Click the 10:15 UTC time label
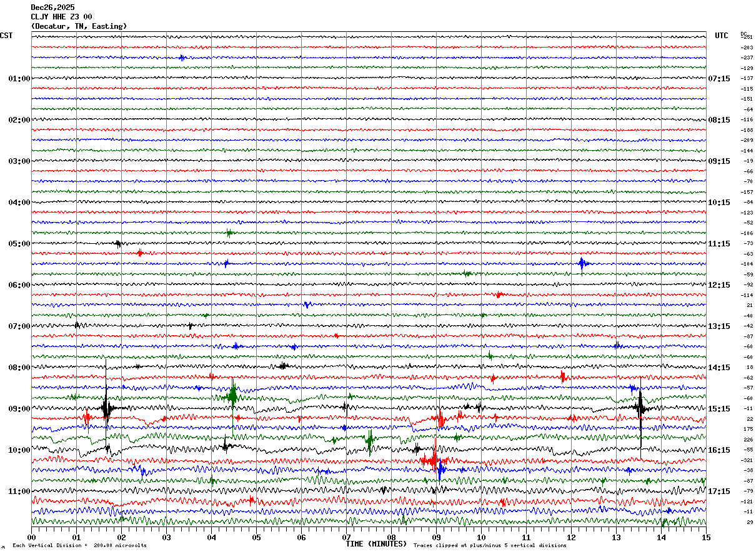The image size is (756, 554). pos(719,203)
